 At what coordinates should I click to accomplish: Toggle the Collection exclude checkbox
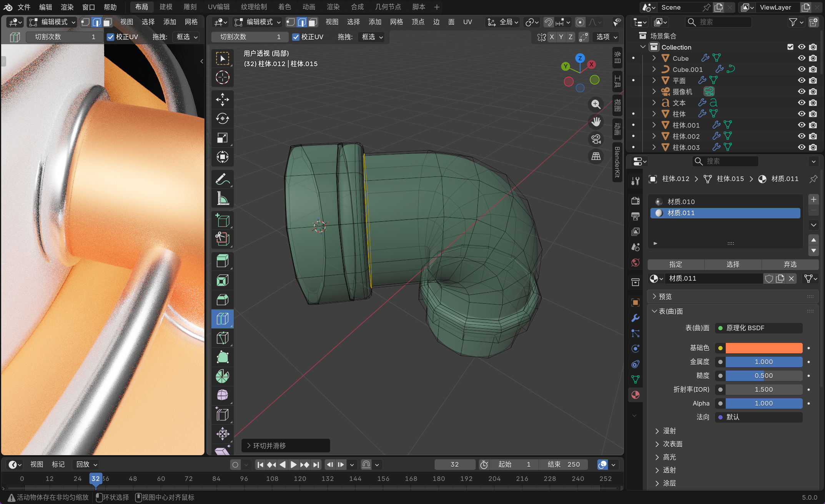coord(790,47)
